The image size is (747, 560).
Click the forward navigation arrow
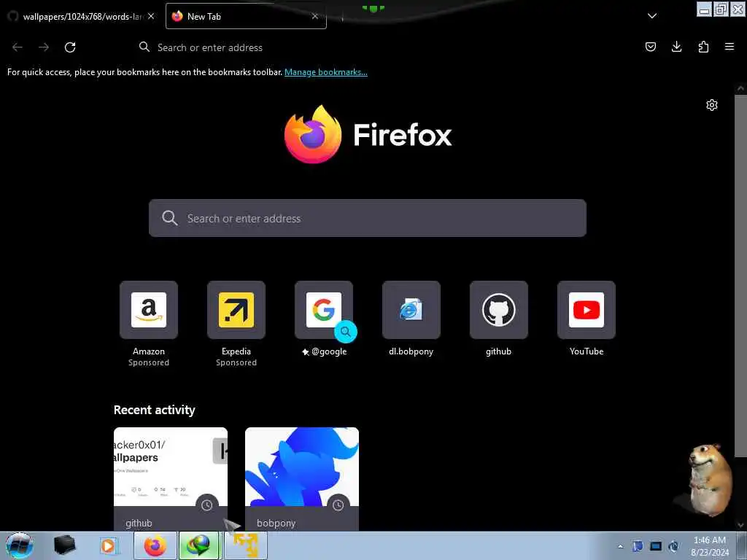44,47
